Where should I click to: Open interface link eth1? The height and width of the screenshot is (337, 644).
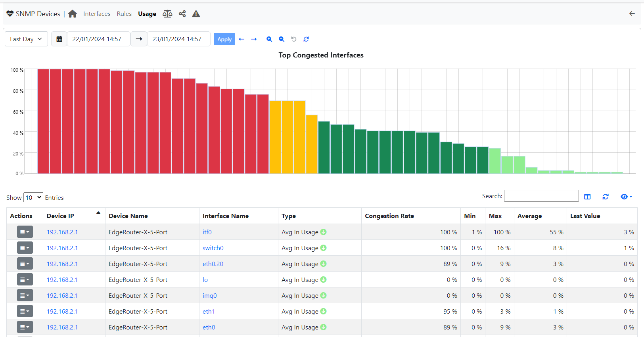click(209, 311)
